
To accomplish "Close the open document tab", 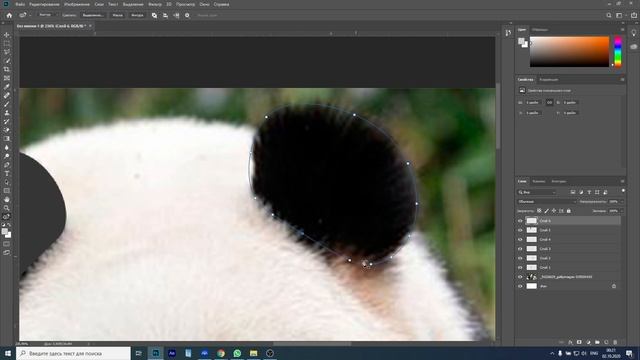I will click(x=90, y=26).
